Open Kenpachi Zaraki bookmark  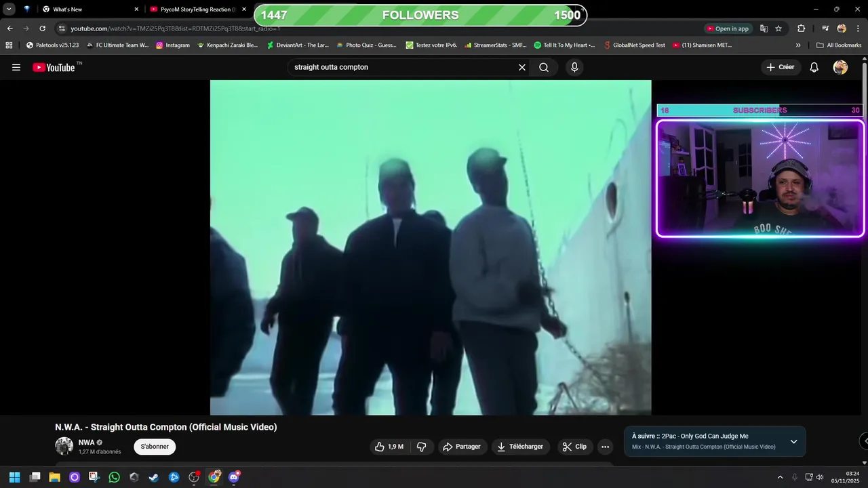click(x=227, y=45)
